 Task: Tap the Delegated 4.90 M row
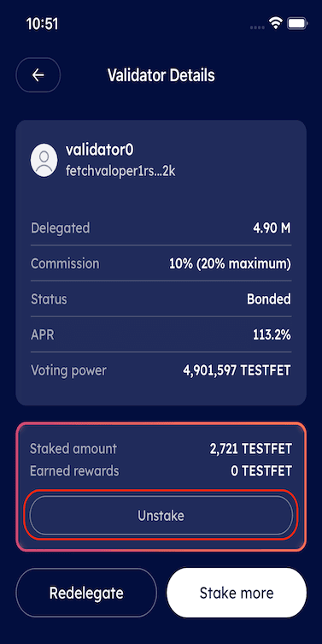pos(161,228)
